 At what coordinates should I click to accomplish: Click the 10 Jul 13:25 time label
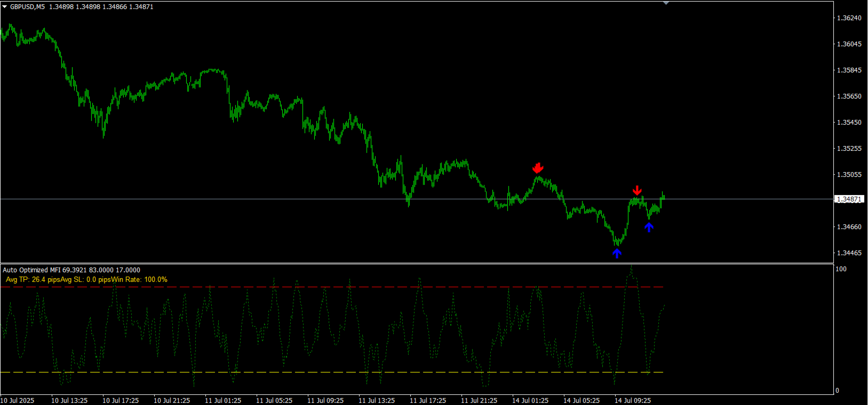click(69, 401)
